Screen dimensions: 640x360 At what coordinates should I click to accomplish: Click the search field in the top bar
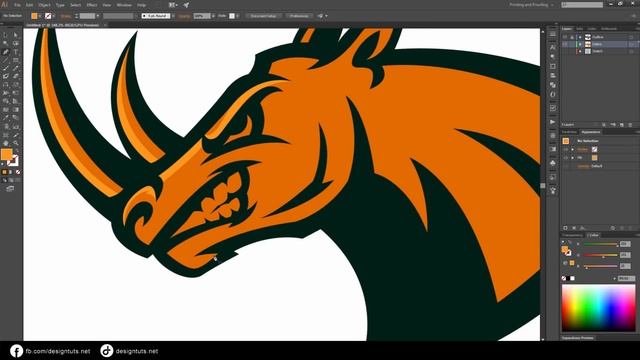(x=582, y=5)
